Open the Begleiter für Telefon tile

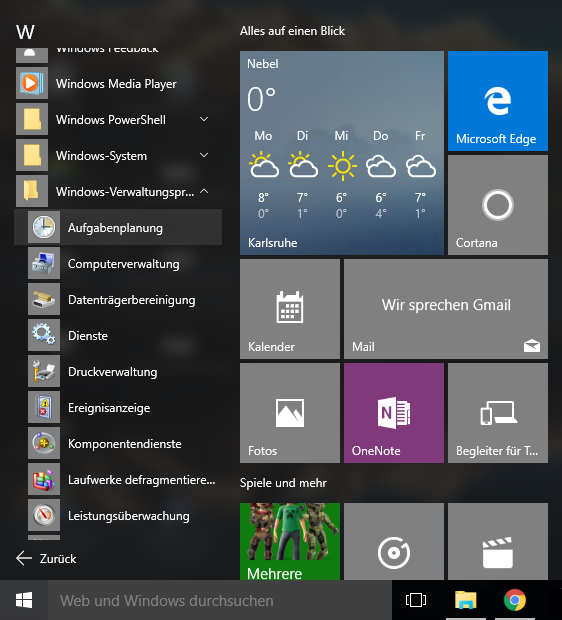pos(498,413)
